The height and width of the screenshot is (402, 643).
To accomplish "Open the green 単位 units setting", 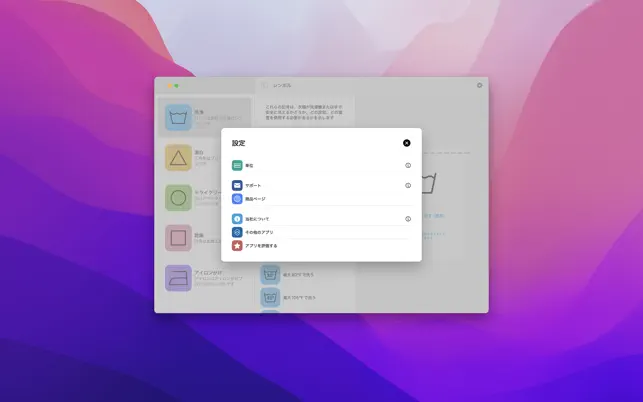I will [237, 165].
